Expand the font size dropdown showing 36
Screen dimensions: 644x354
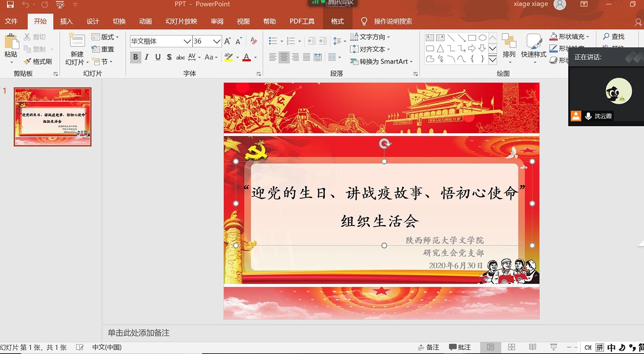coord(217,42)
